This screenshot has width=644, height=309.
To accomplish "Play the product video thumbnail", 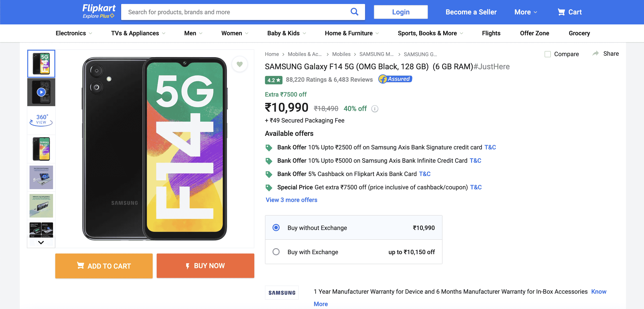I will point(41,92).
